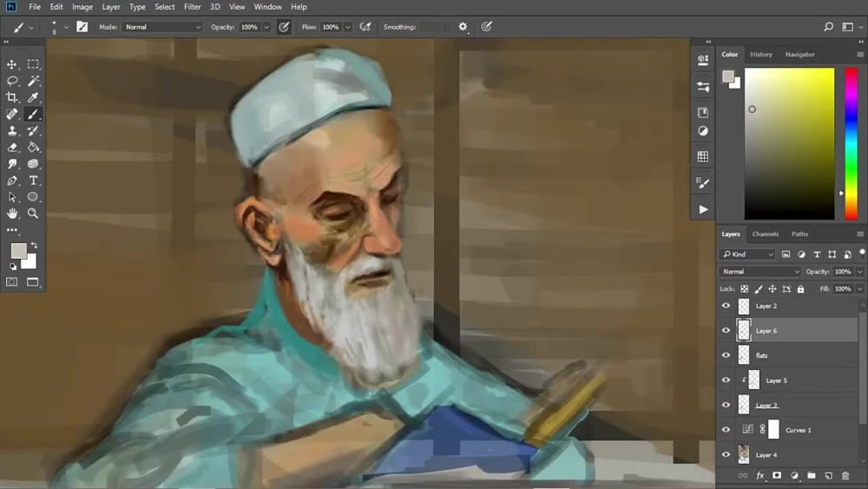Change the screen mode
Viewport: 868px width, 489px height.
tap(33, 282)
